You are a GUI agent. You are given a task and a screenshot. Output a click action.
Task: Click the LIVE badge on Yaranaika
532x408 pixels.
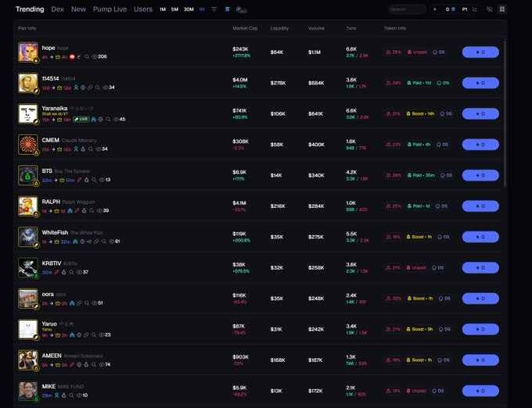point(81,120)
